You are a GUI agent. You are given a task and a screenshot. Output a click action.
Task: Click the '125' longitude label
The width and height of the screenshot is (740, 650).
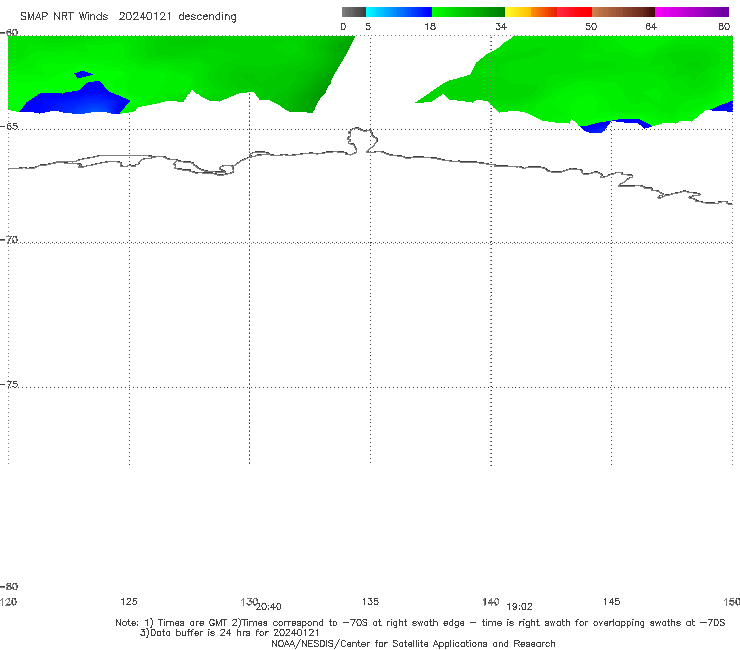(x=129, y=601)
